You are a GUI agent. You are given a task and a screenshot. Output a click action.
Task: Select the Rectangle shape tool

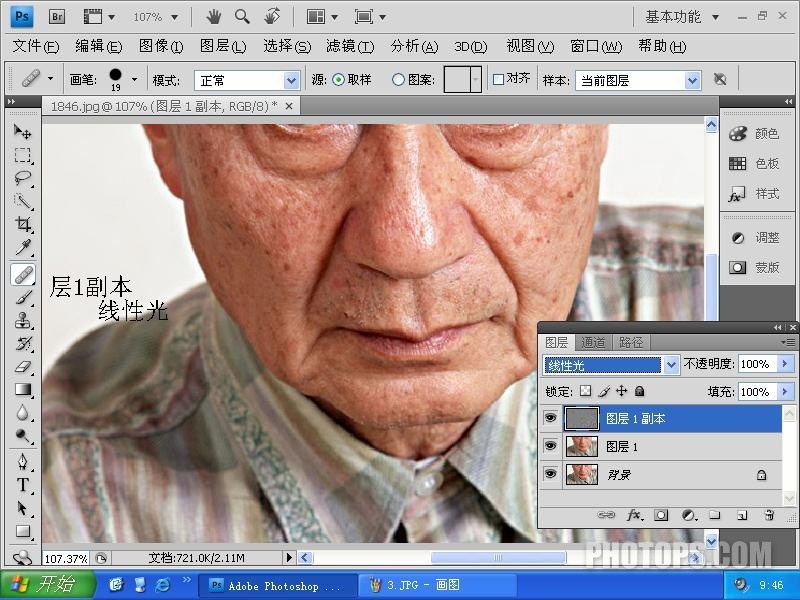[x=22, y=531]
